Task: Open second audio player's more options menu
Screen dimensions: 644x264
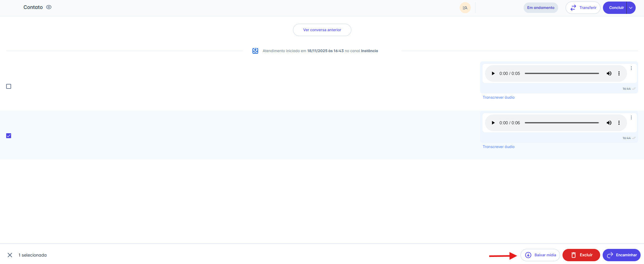Action: coord(619,123)
